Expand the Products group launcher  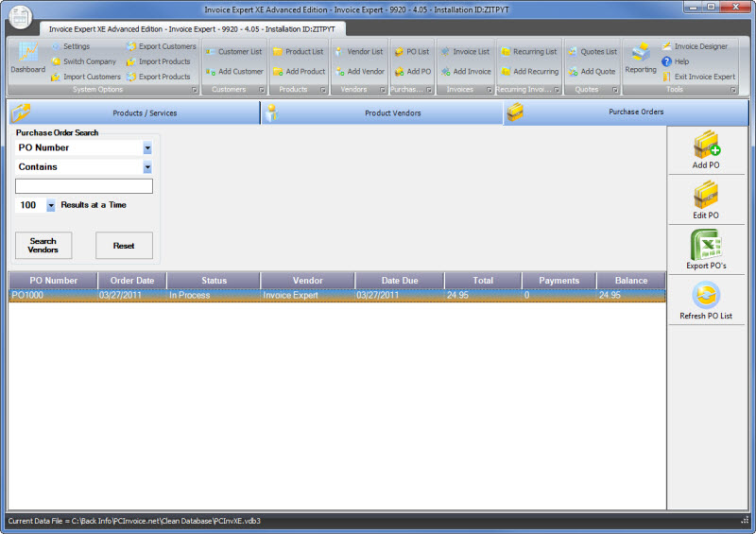323,90
